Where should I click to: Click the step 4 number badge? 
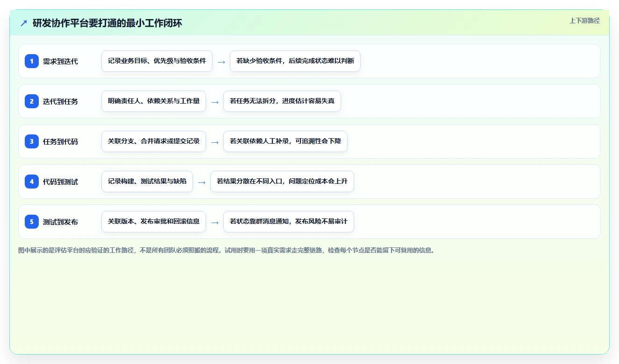[x=32, y=182]
